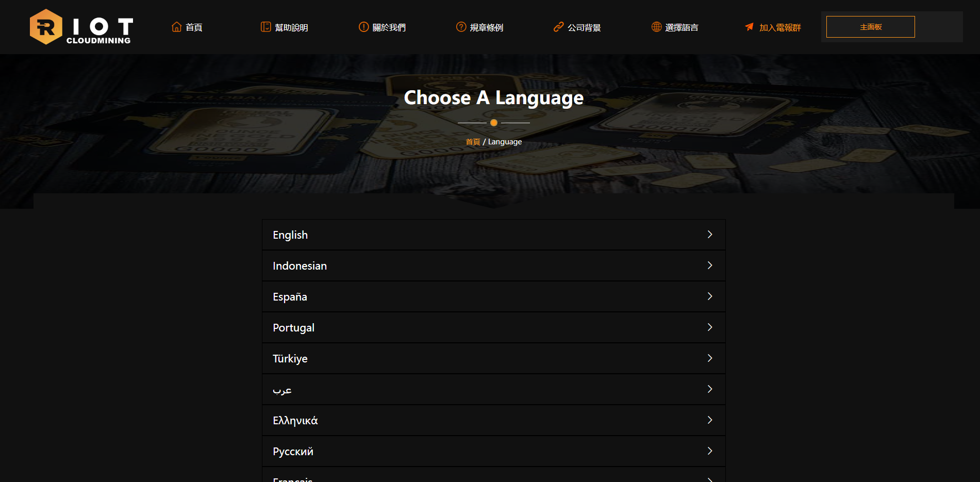Click the chain link icon beside 公司背景
The image size is (980, 482).
pos(558,27)
